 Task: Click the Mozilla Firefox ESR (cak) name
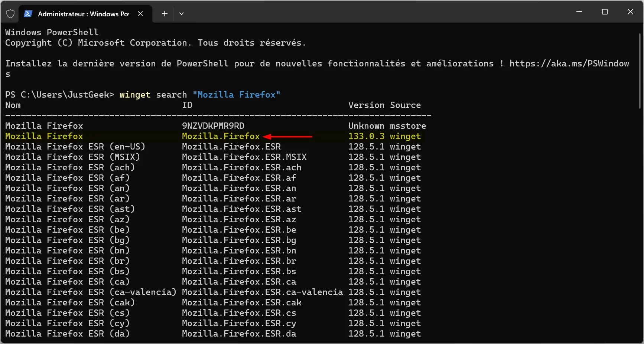70,302
